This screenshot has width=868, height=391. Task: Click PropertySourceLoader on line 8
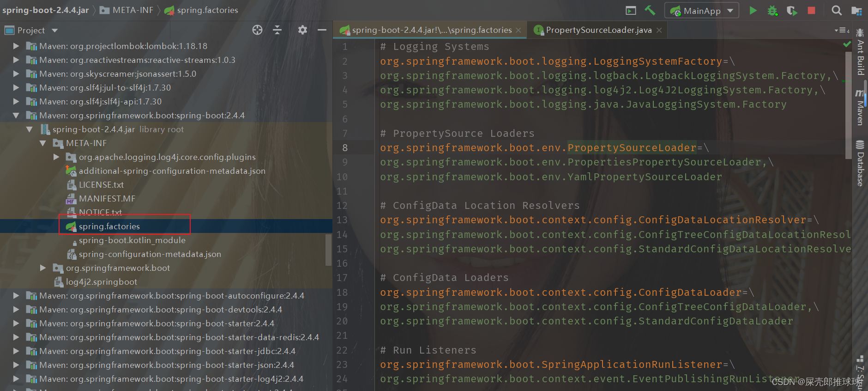(x=632, y=148)
